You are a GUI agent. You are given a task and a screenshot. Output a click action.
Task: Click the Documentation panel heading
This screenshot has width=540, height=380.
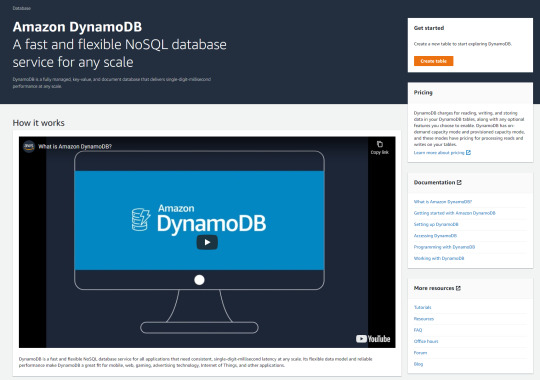coord(434,183)
